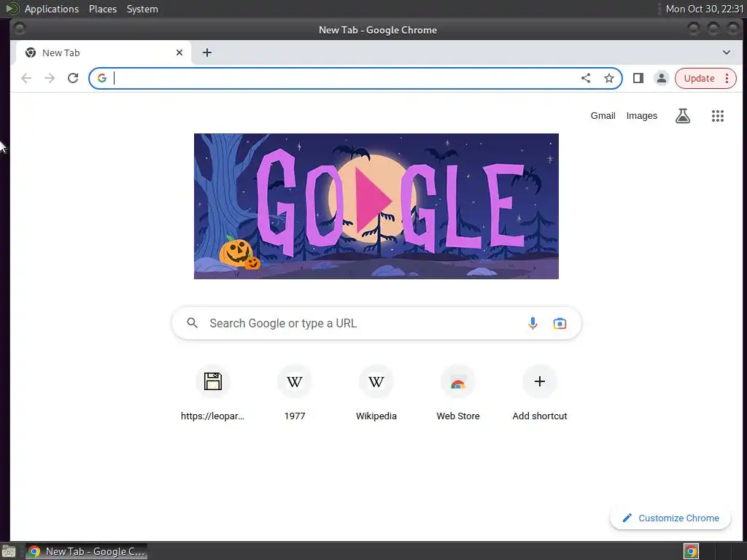
Task: Click the Customize Chrome button
Action: 670,518
